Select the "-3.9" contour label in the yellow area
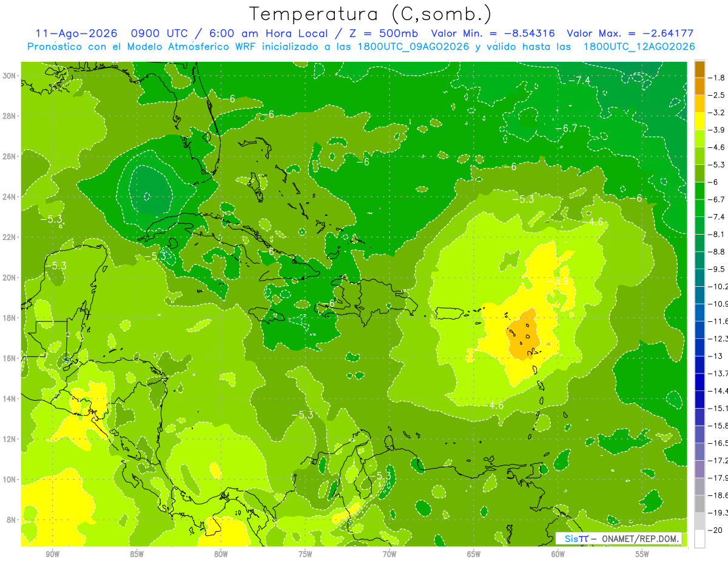This screenshot has width=728, height=562. (x=557, y=281)
